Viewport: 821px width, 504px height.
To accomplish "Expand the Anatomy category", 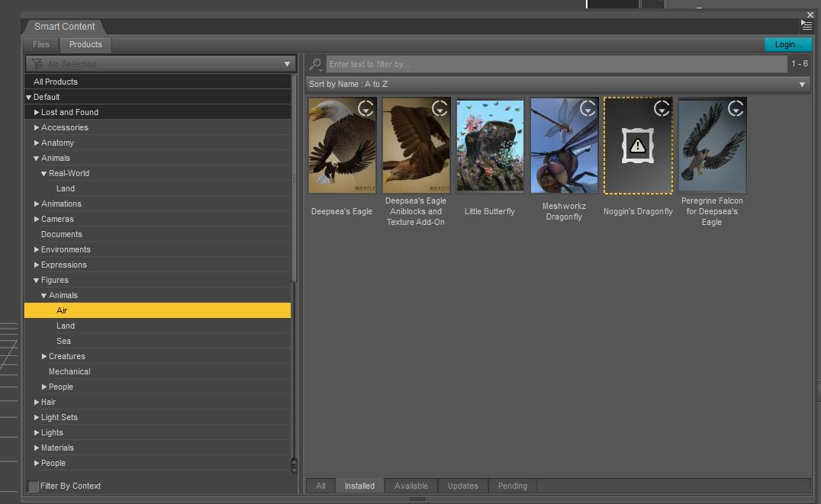I will [37, 143].
